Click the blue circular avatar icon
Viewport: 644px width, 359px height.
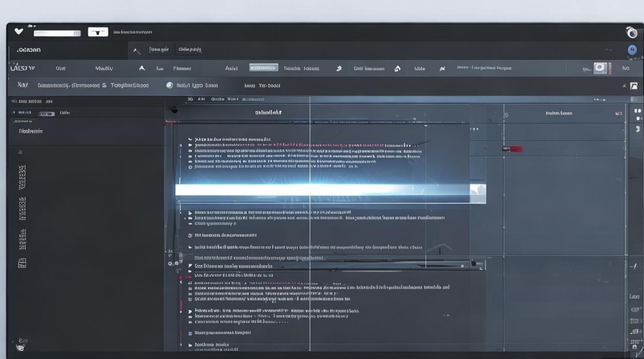[632, 50]
